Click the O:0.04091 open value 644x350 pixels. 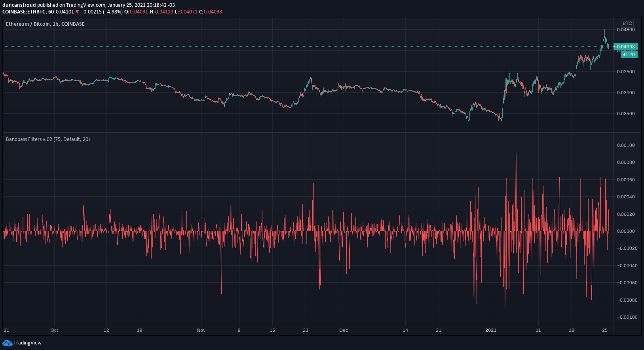click(x=136, y=12)
